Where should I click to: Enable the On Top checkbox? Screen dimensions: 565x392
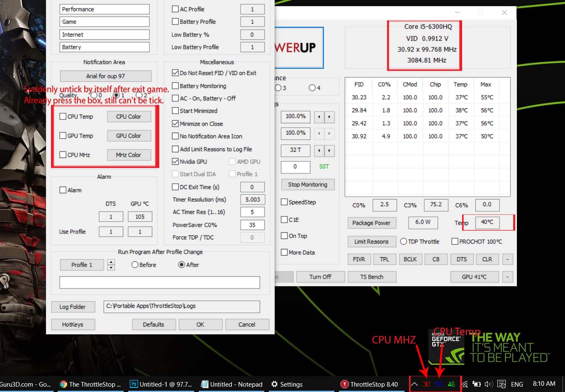click(x=284, y=236)
